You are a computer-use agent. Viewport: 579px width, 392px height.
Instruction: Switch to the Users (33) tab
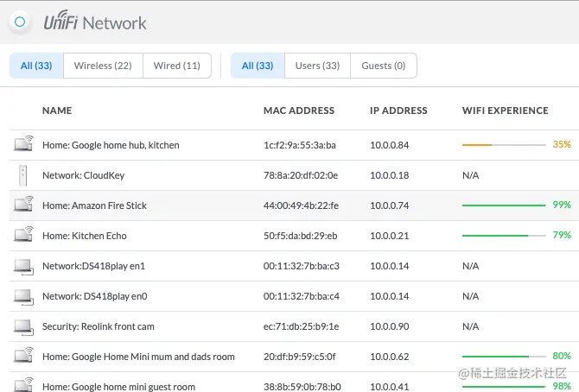coord(317,66)
